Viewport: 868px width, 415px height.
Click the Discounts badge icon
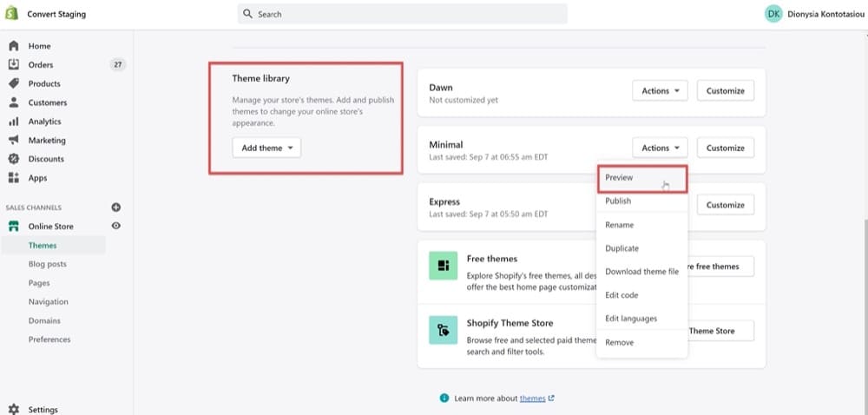pos(14,159)
